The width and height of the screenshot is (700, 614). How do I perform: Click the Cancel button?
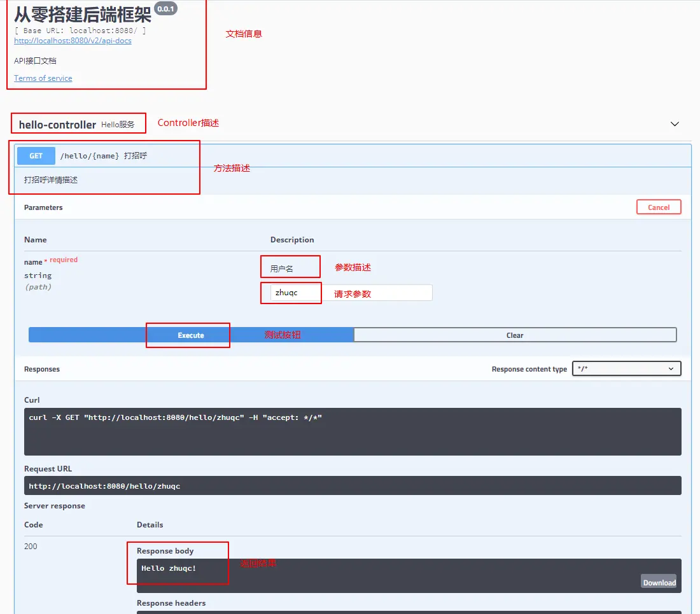coord(659,207)
